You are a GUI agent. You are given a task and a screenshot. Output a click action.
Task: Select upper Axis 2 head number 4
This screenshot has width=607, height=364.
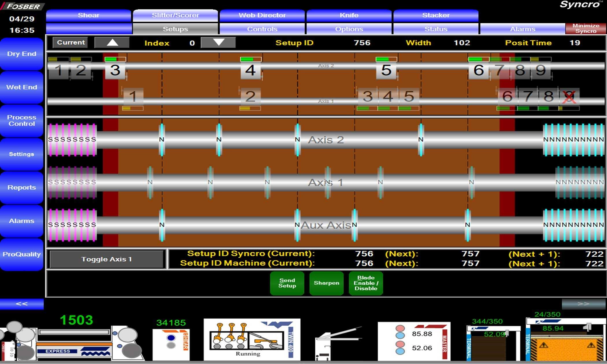[x=250, y=70]
